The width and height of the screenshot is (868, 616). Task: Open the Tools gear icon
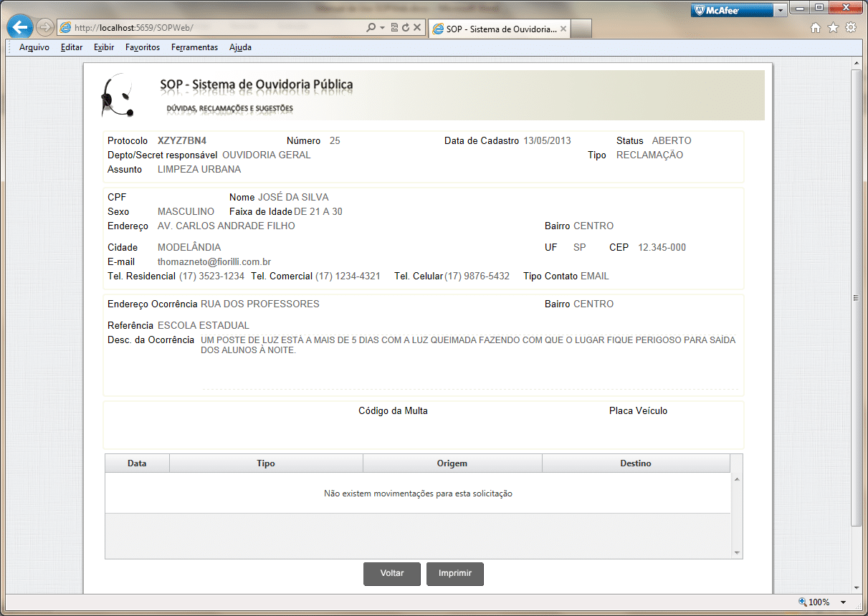[851, 28]
